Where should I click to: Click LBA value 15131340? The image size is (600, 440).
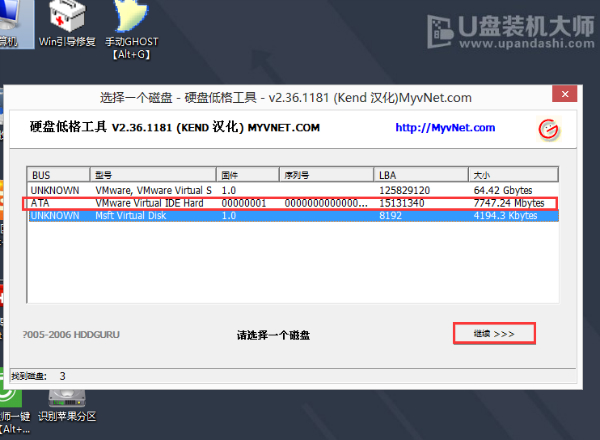point(401,203)
